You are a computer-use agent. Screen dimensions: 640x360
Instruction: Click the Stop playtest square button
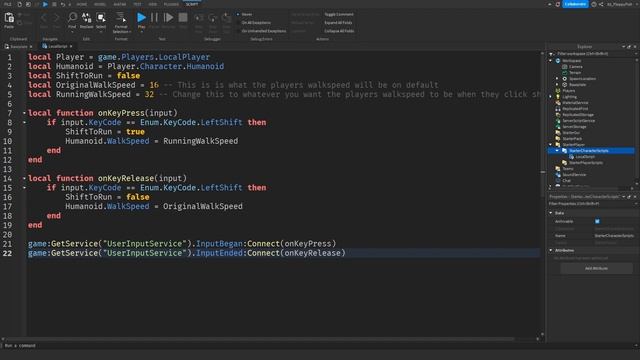(183, 18)
